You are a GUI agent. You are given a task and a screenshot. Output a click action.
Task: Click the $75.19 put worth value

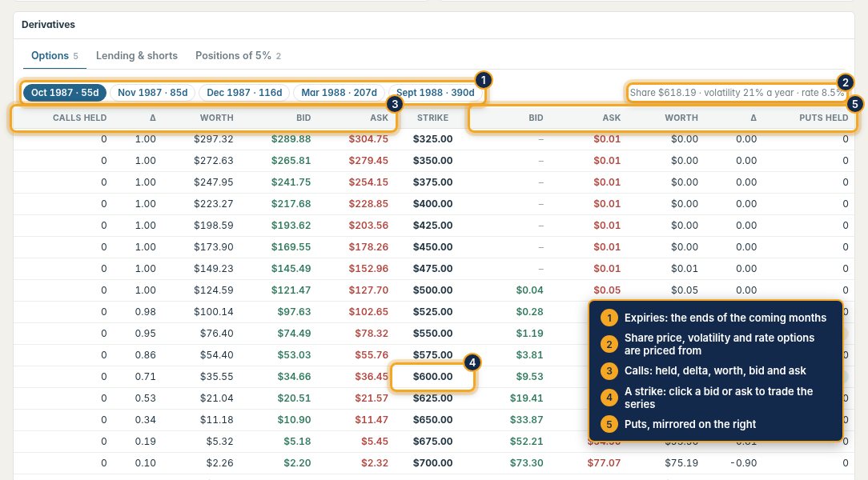pos(681,462)
